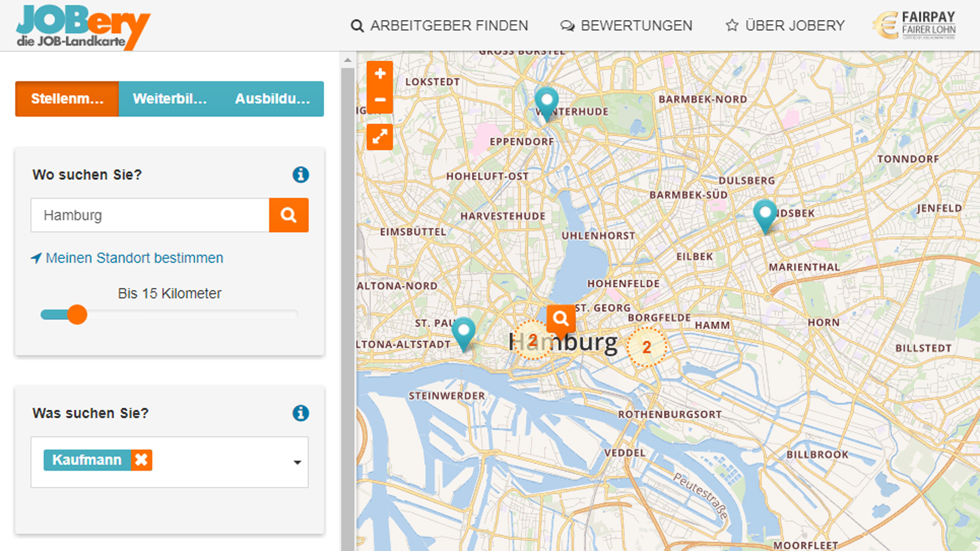The height and width of the screenshot is (551, 980).
Task: Select the Stellenmarkt tab
Action: (x=67, y=99)
